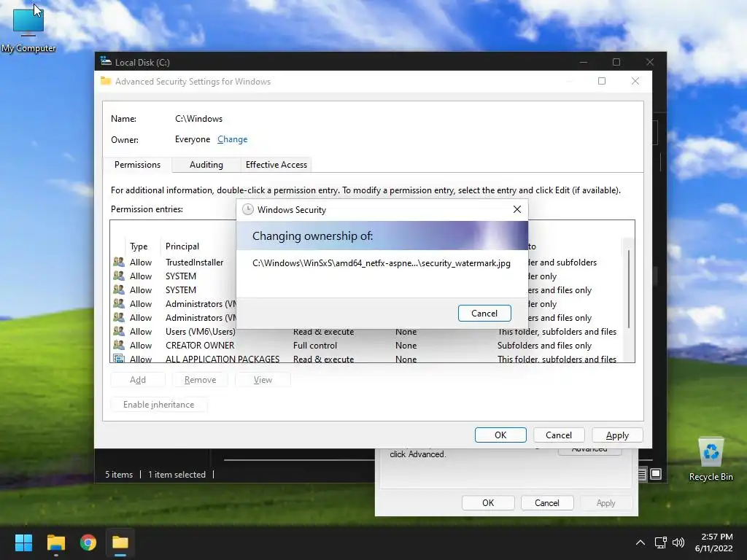
Task: Launch File Explorer from the taskbar
Action: [x=55, y=542]
